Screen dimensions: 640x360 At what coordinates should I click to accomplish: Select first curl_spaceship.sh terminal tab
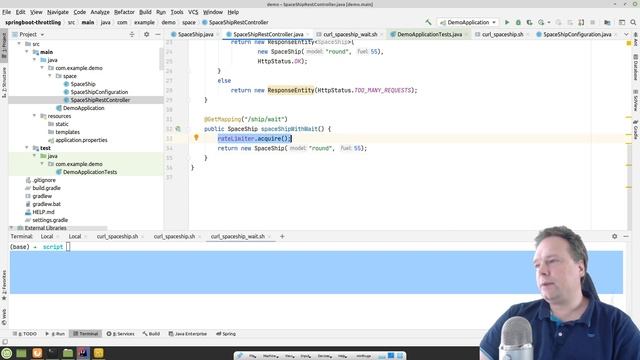tap(117, 236)
